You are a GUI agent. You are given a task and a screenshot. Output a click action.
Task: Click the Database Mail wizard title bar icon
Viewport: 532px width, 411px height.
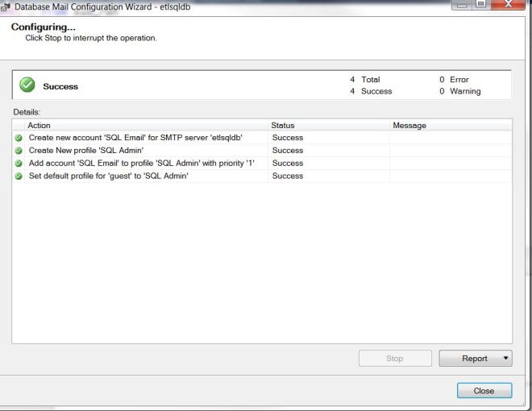[x=6, y=7]
